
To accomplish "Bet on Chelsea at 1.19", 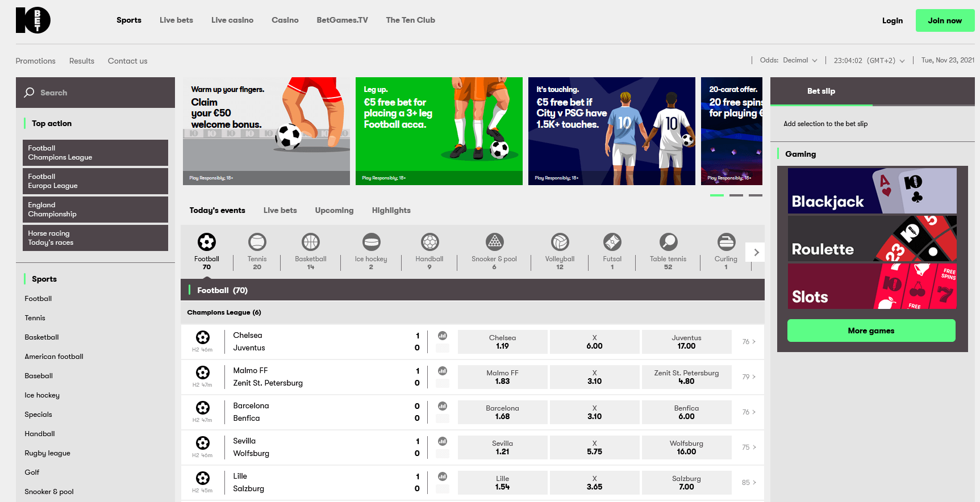I will (503, 342).
